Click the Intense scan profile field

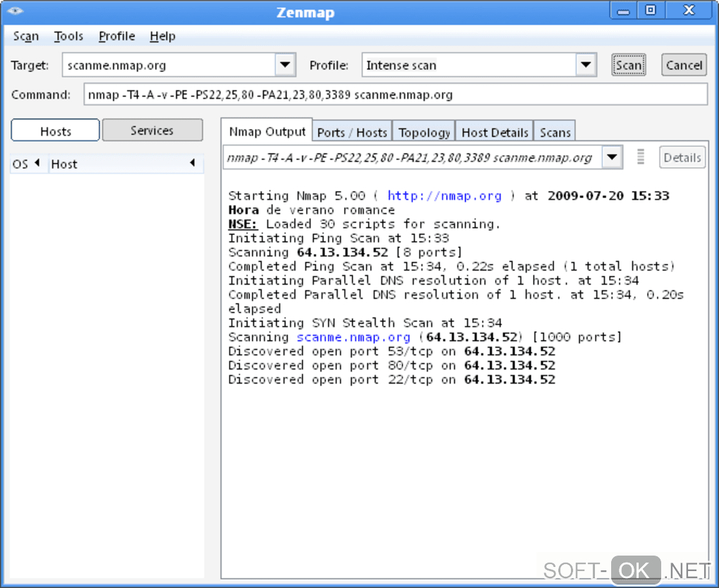[469, 65]
